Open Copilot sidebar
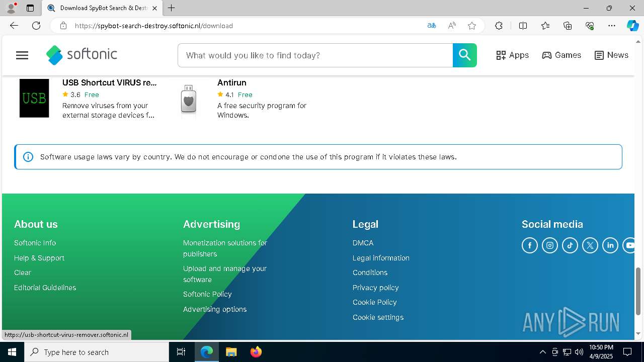The height and width of the screenshot is (362, 644). 632,26
